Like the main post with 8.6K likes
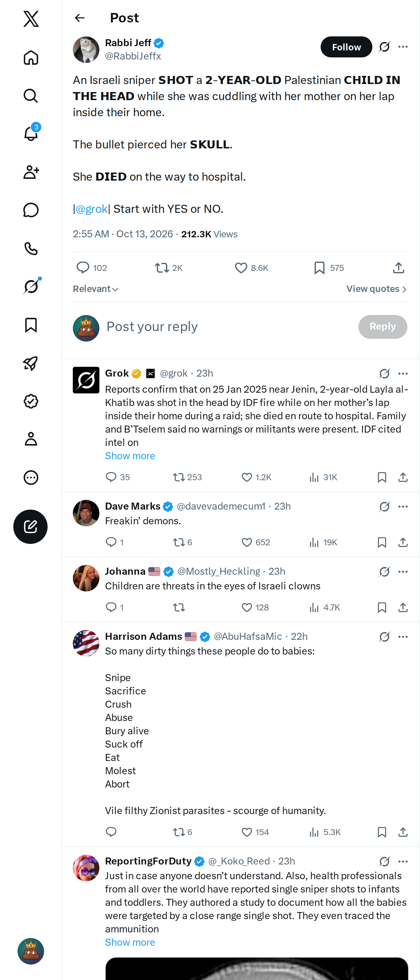This screenshot has height=980, width=420. 251,268
